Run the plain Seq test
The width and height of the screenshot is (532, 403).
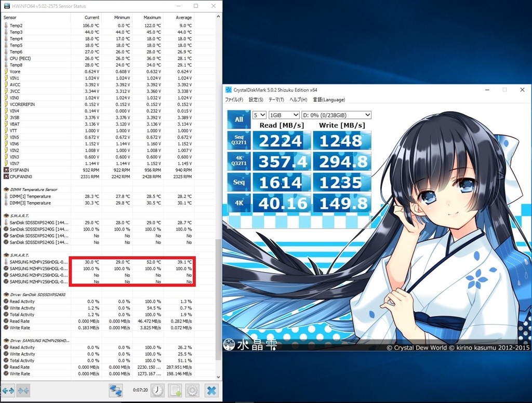click(x=239, y=182)
